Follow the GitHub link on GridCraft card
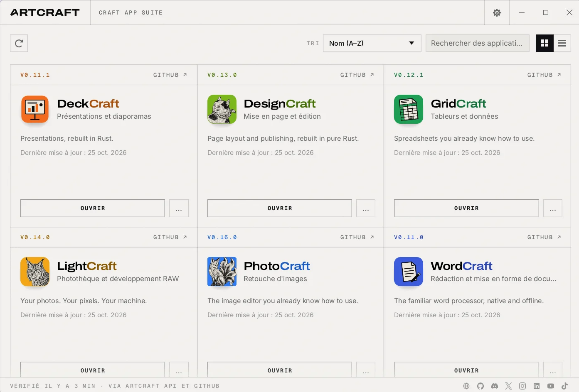Image resolution: width=579 pixels, height=392 pixels. tap(544, 75)
